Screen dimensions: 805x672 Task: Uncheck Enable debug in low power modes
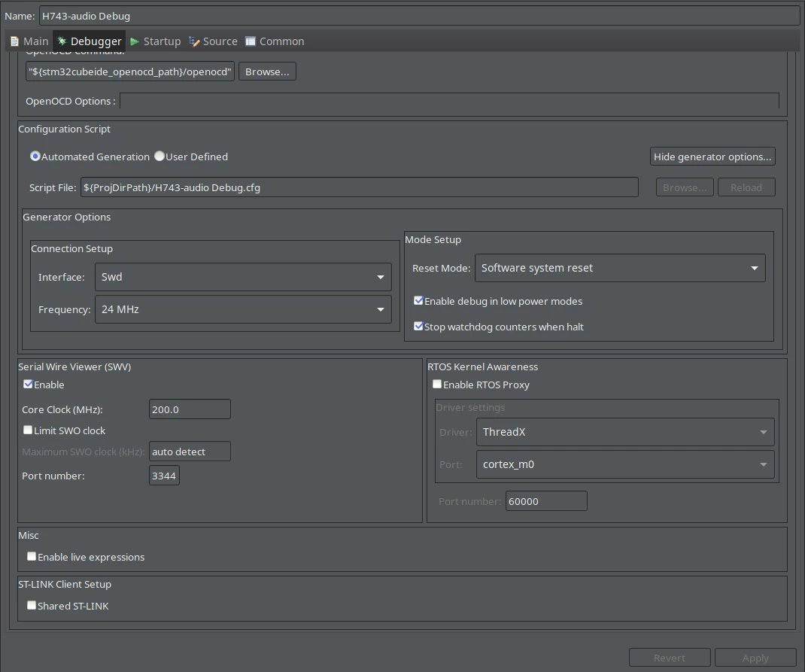418,301
